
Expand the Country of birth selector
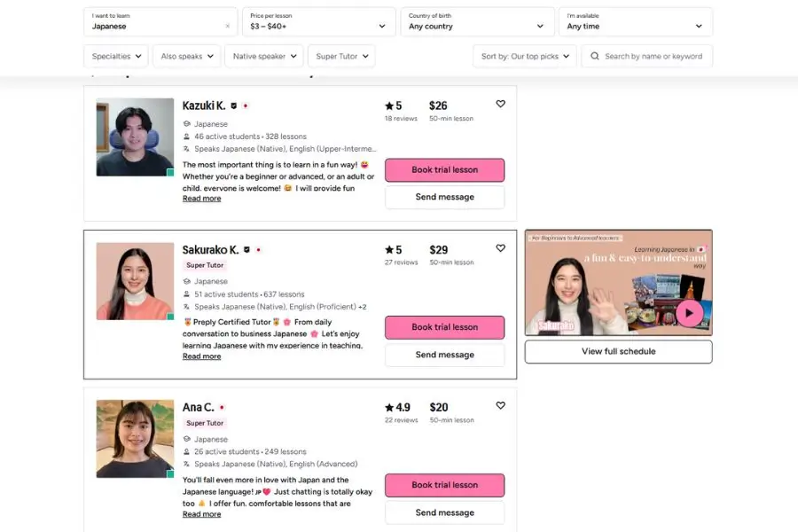pyautogui.click(x=477, y=22)
